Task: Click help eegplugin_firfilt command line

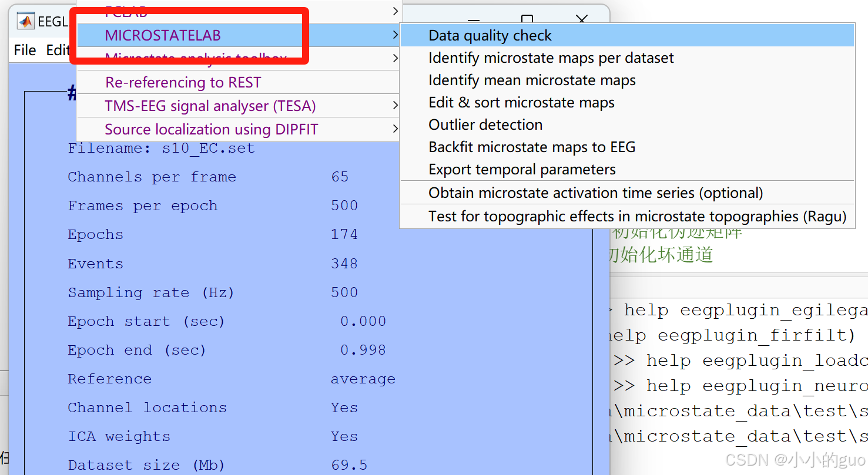Action: [x=733, y=335]
